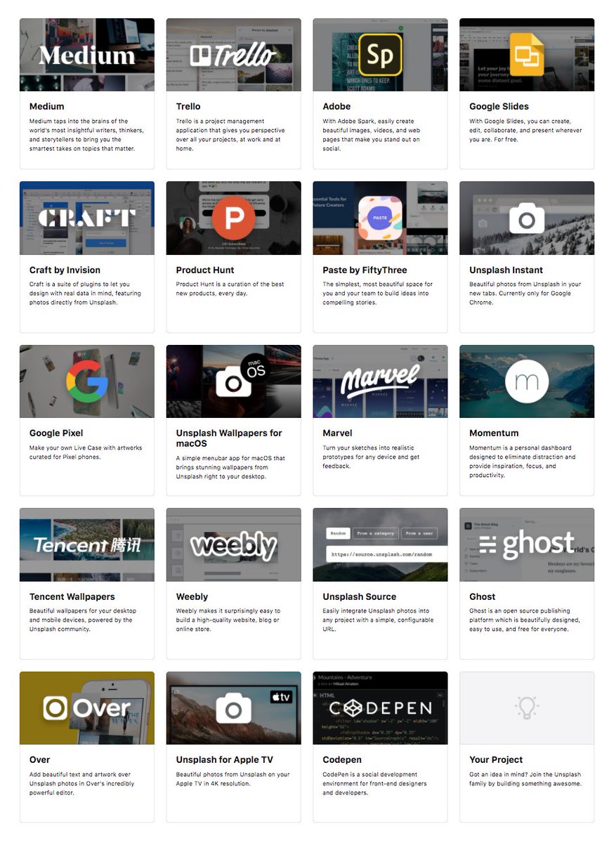
Task: Click the Craft suite of plugins description
Action: click(x=86, y=294)
